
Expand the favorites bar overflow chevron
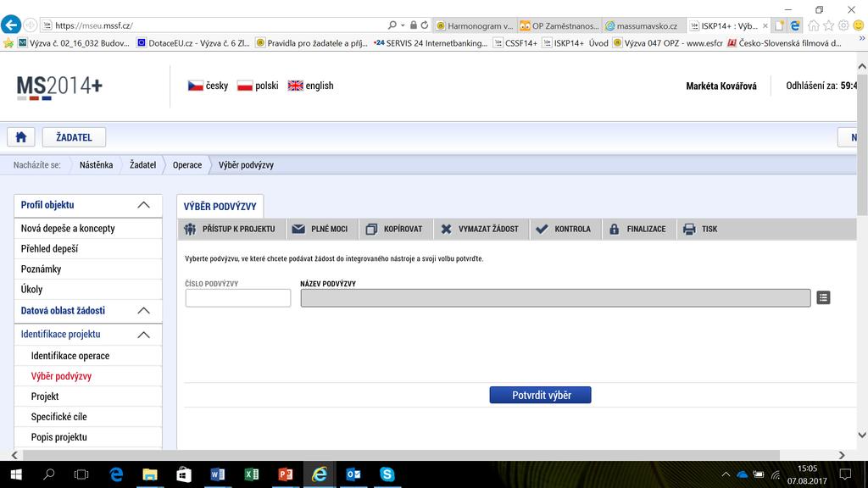(x=861, y=39)
